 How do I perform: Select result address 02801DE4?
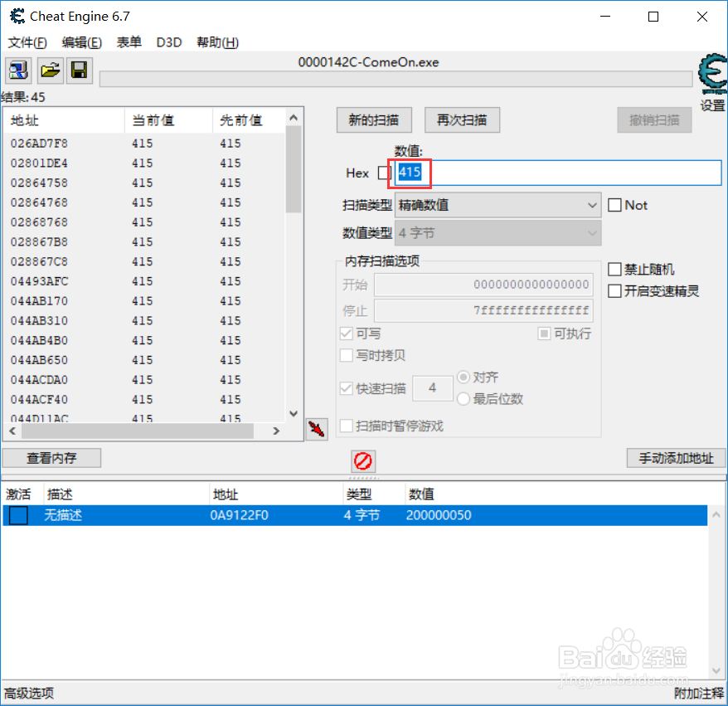39,163
